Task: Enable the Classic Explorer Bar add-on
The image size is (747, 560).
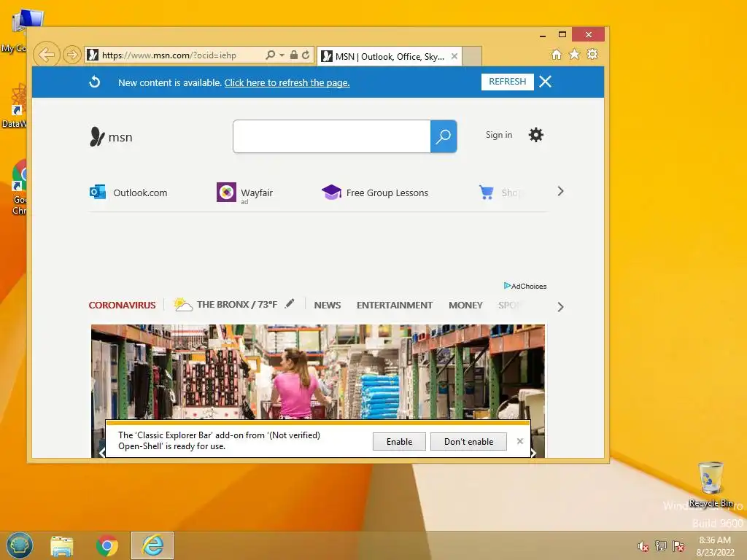Action: tap(399, 441)
